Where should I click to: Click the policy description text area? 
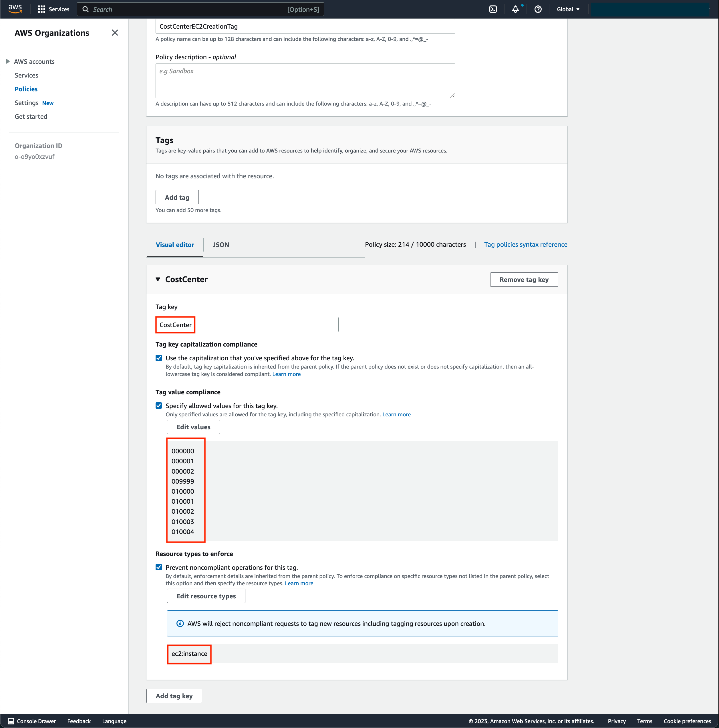(x=305, y=81)
